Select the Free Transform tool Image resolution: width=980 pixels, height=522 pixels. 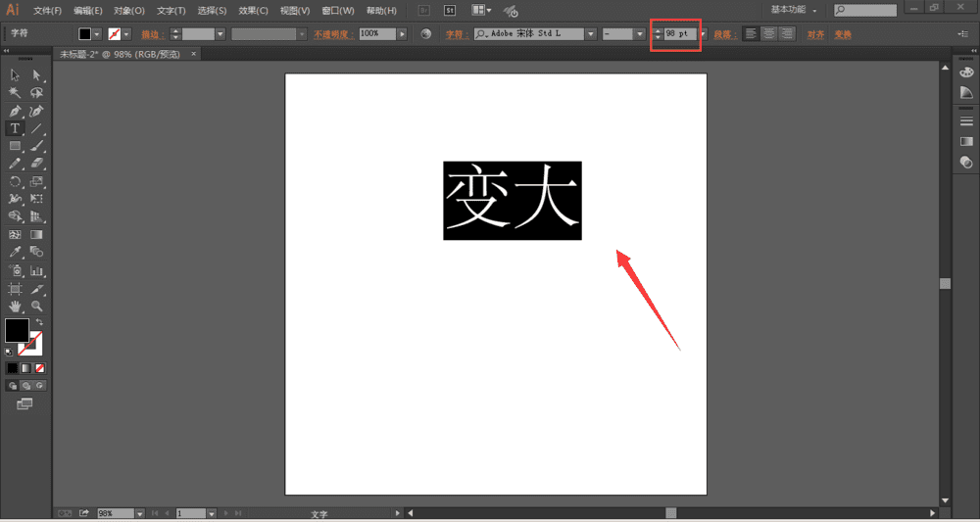(37, 199)
